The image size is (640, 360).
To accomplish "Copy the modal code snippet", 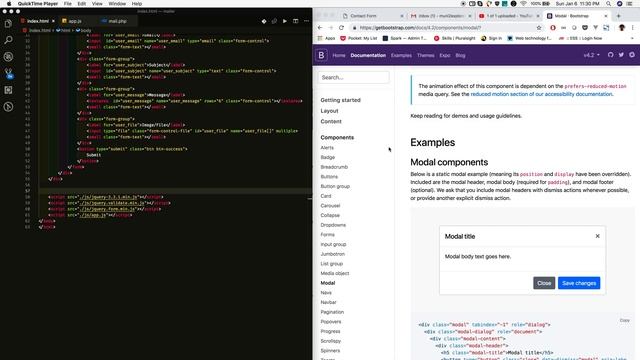I will click(624, 320).
